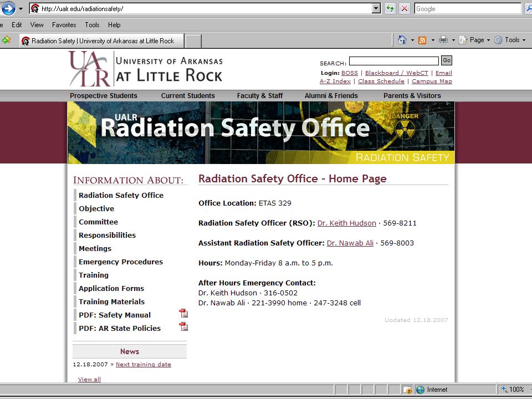Open Emergency Procedures sidebar item
532x399 pixels.
121,262
